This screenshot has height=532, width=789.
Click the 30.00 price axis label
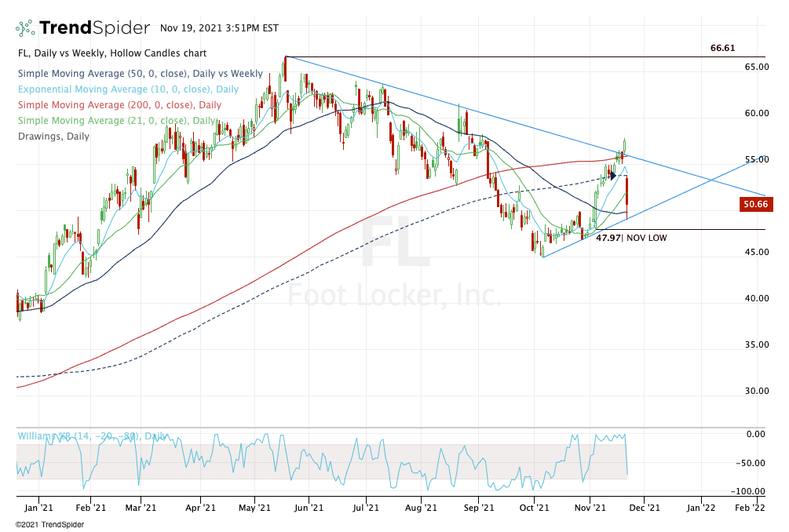click(757, 391)
